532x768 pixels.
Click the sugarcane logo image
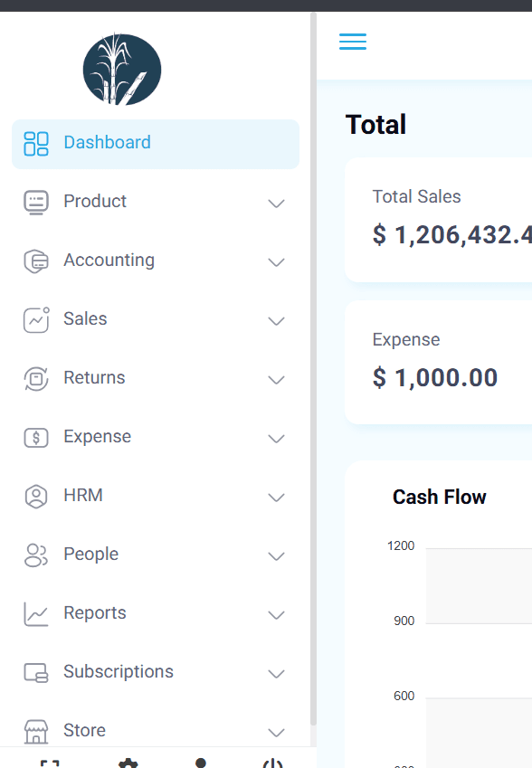(x=122, y=69)
